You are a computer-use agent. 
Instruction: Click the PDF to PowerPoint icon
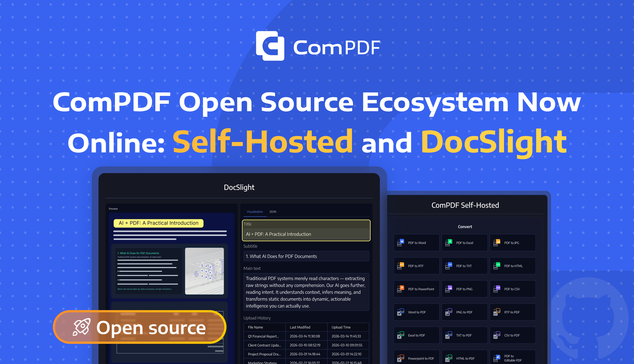pos(401,289)
